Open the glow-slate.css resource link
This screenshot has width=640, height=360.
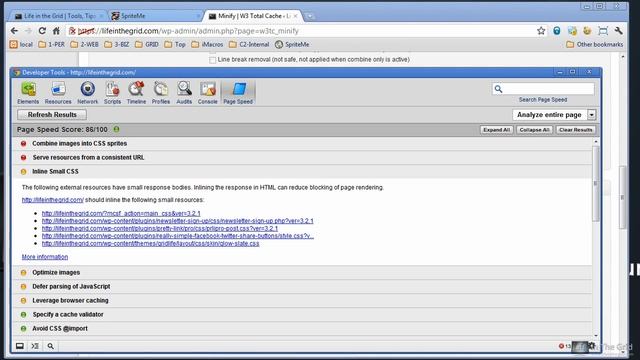point(151,244)
